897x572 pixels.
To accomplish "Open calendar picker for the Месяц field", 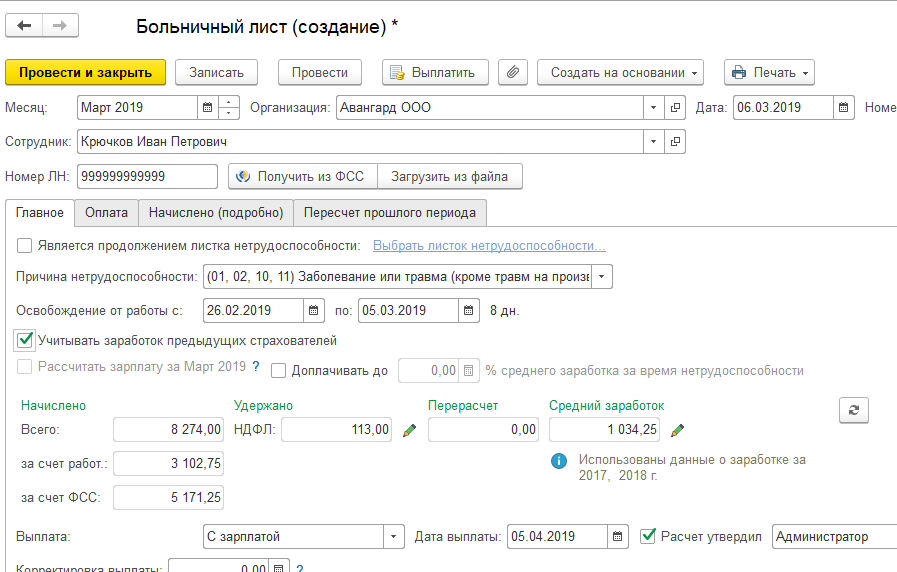I will pos(208,107).
